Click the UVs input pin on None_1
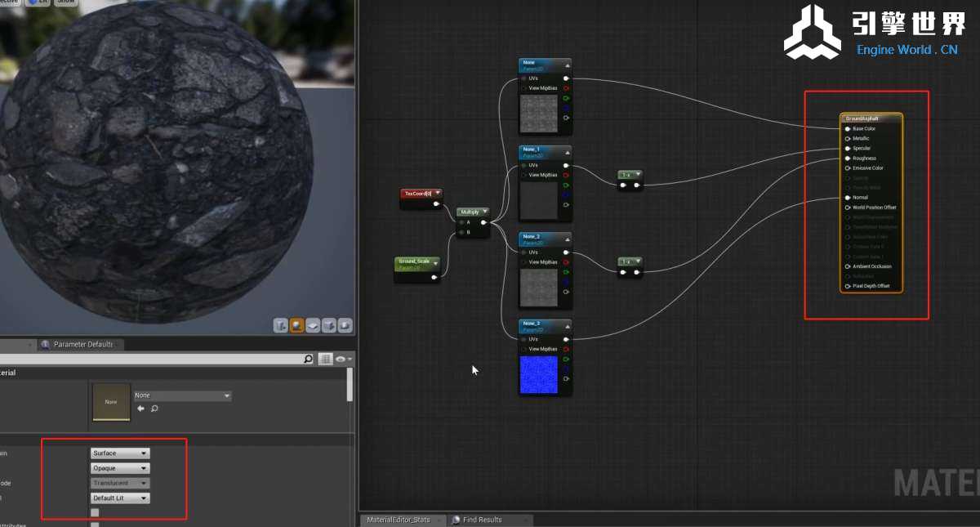Viewport: 980px width, 527px height. tap(524, 166)
